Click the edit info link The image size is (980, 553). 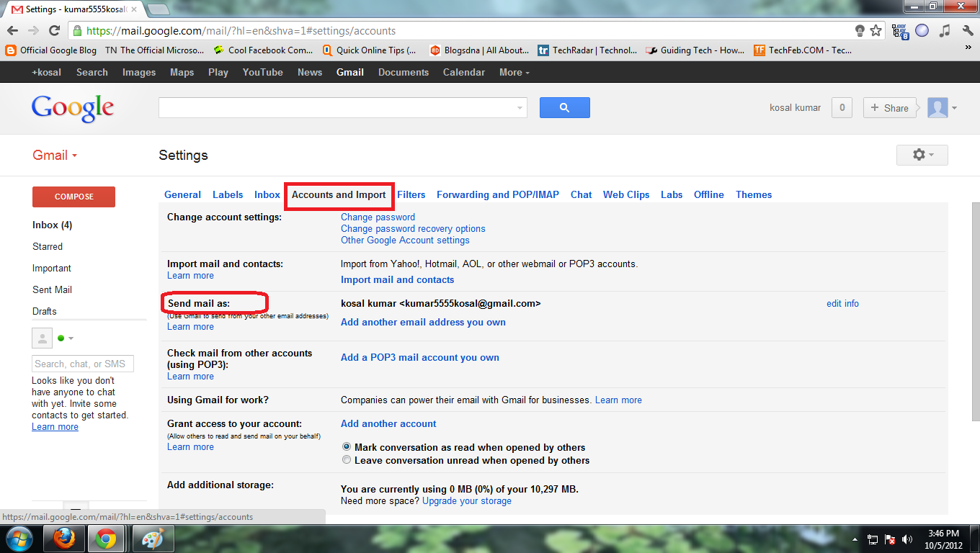pyautogui.click(x=842, y=303)
